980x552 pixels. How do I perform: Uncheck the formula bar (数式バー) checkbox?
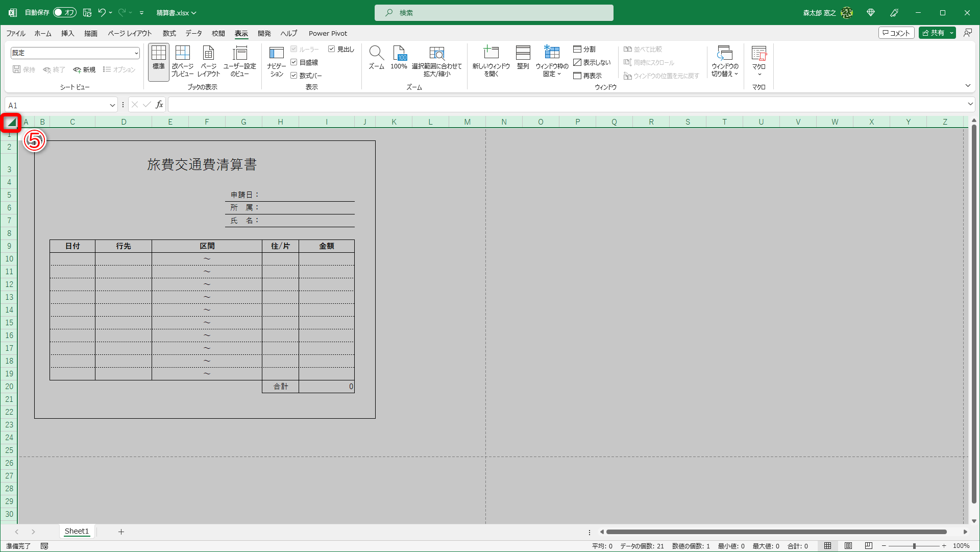294,76
